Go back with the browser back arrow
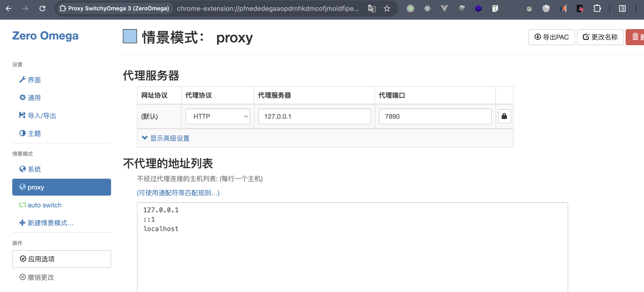Viewport: 644px width, 292px height. pos(8,8)
